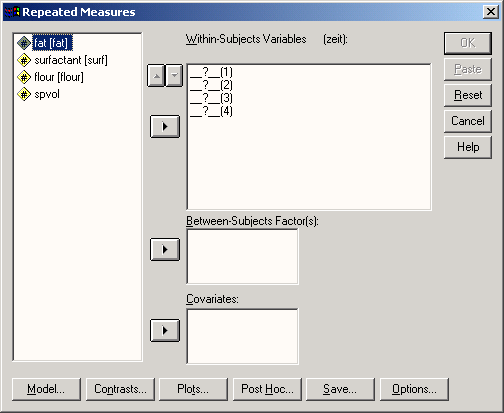Click inside the Covariates list box
Screen dimensions: 504x413
pos(242,336)
